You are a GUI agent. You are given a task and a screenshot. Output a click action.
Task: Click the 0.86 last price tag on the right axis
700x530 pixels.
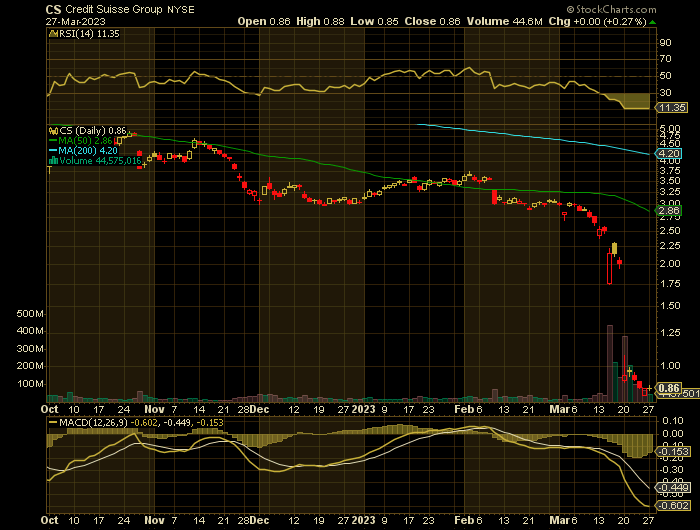668,388
